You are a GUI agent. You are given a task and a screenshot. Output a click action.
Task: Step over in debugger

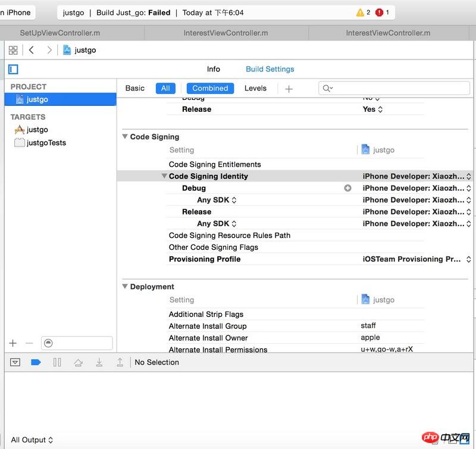point(79,362)
